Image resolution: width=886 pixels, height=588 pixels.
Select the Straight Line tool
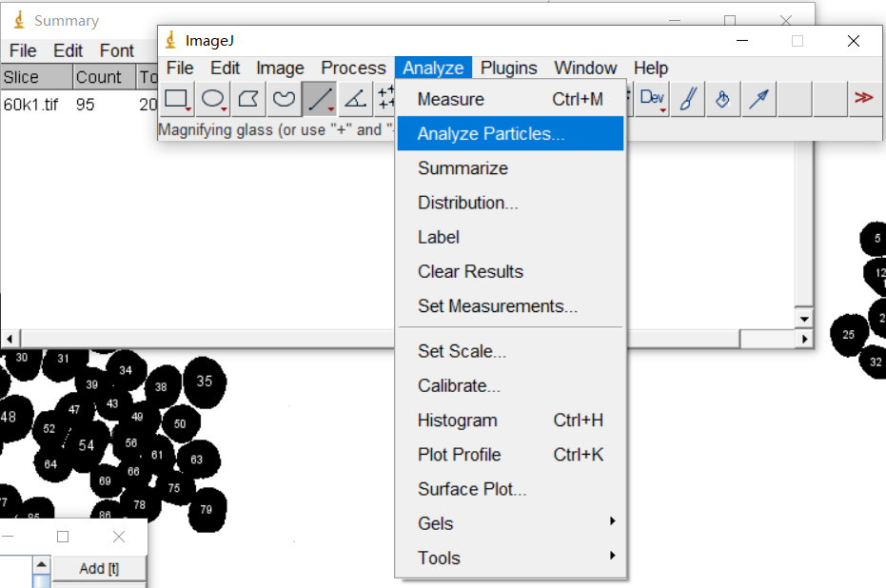[320, 99]
